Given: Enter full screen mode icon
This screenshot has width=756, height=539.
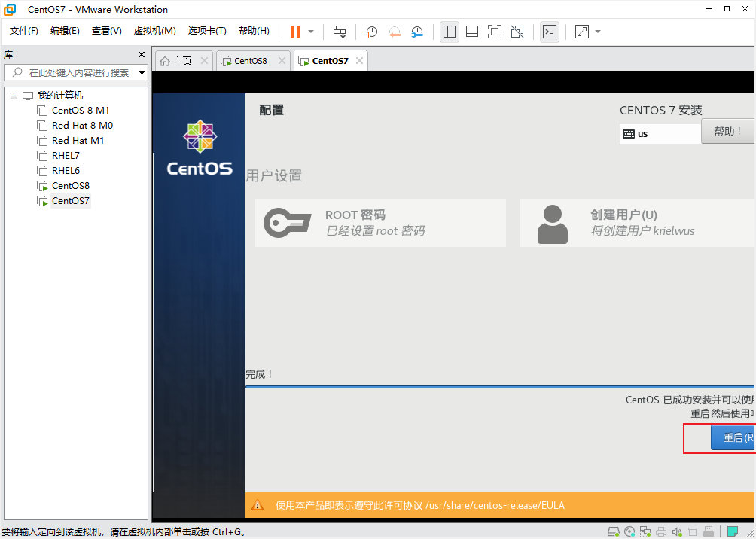Looking at the screenshot, I should pos(495,32).
